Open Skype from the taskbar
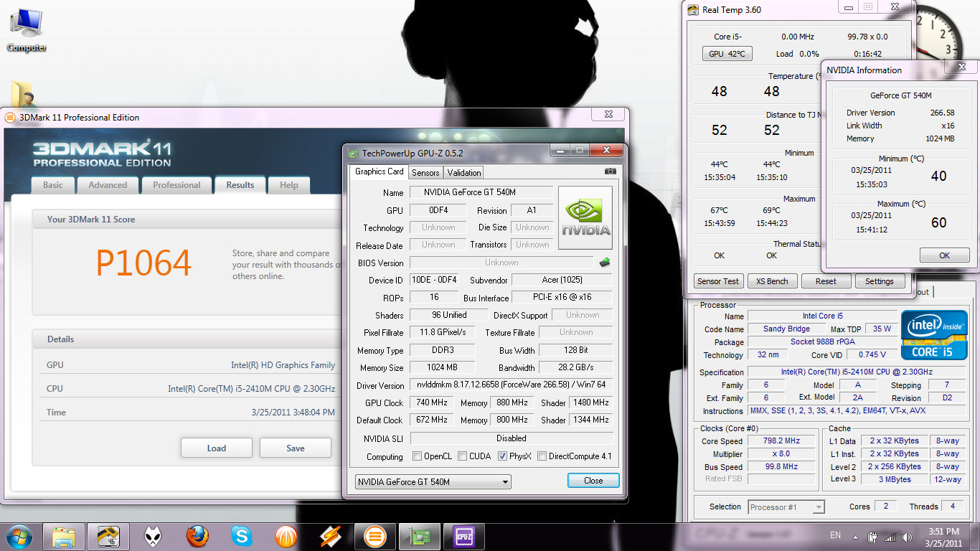The image size is (980, 551). coord(242,537)
